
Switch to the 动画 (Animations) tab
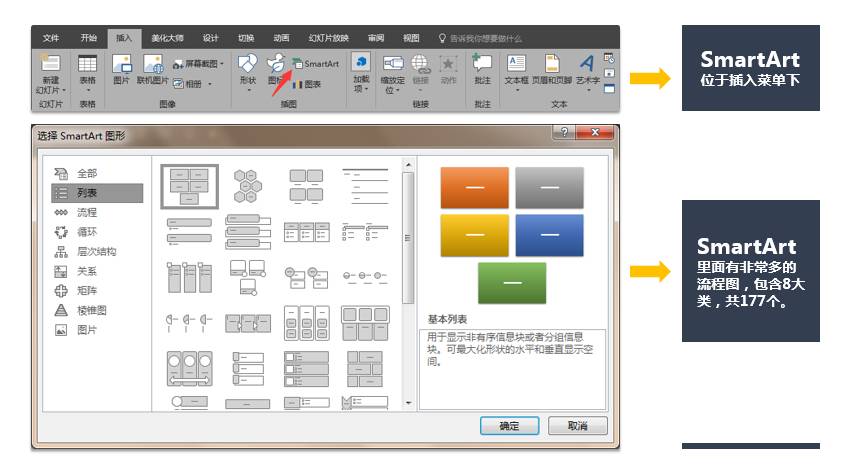pos(281,38)
